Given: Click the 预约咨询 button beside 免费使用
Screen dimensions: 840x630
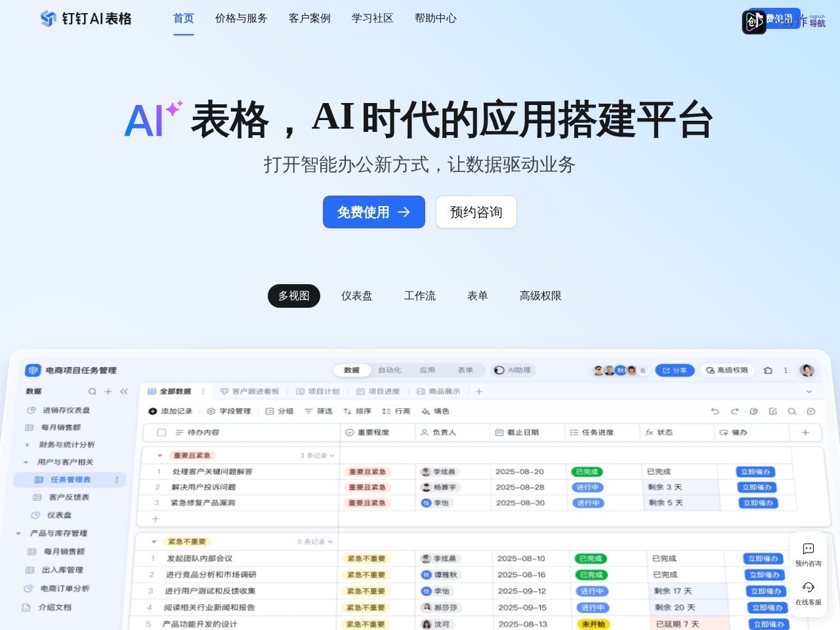Looking at the screenshot, I should pyautogui.click(x=476, y=212).
